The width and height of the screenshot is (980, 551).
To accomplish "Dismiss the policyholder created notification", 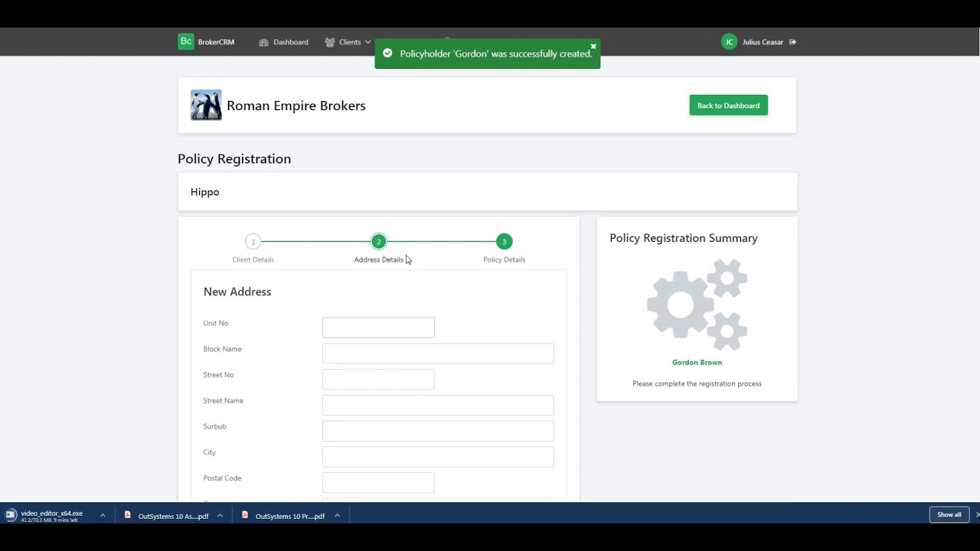I will [593, 47].
